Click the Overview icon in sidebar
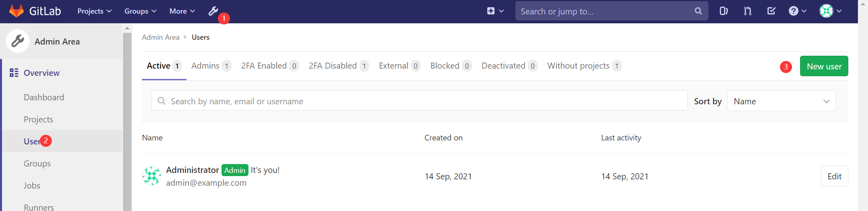Viewport: 868px width, 211px height. click(14, 73)
